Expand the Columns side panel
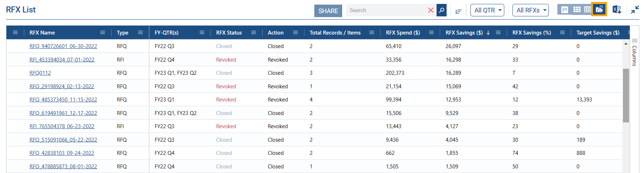Viewport: 644px width, 173px height. [634, 53]
